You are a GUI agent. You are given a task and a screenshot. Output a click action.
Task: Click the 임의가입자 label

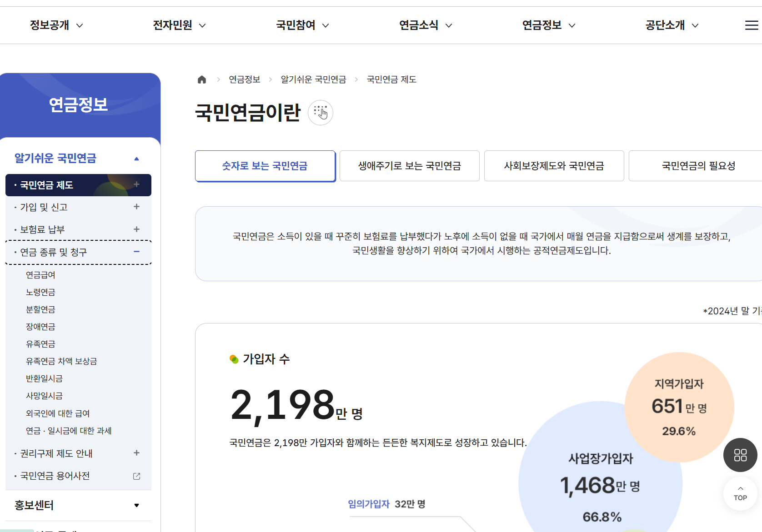tap(369, 504)
